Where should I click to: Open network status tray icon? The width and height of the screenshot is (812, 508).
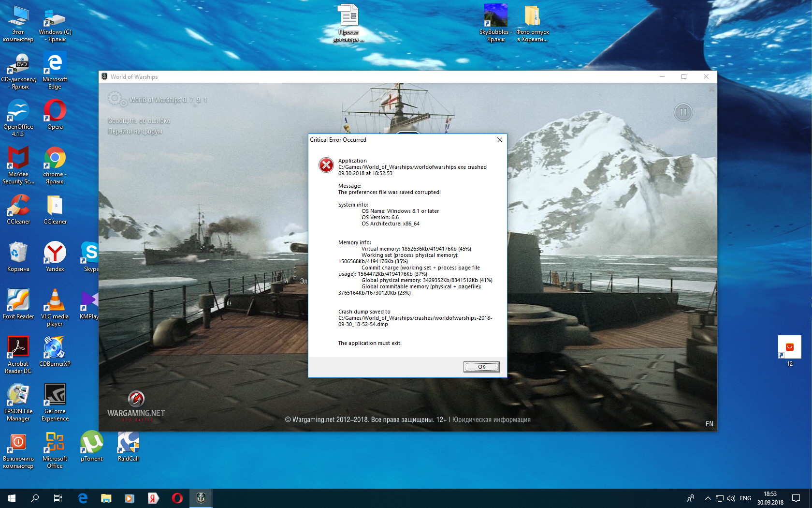click(720, 498)
